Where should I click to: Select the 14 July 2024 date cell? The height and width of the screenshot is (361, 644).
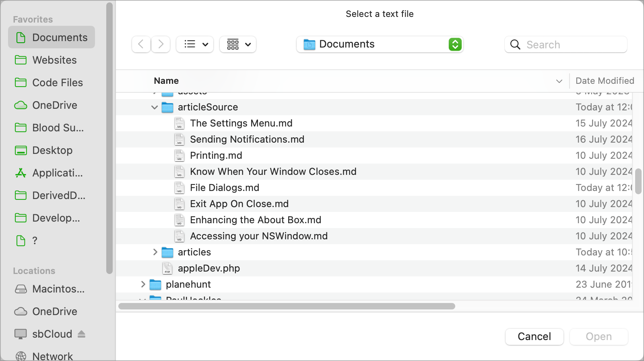tap(604, 268)
